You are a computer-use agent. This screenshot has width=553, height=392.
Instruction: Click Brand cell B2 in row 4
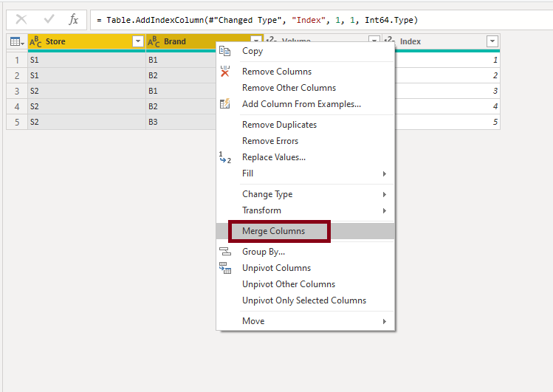[182, 106]
